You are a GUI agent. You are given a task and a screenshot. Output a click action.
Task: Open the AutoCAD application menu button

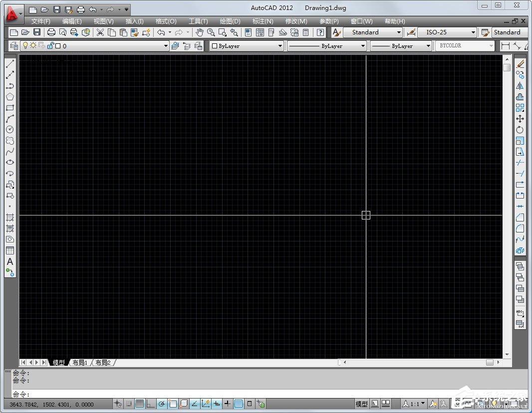[13, 13]
